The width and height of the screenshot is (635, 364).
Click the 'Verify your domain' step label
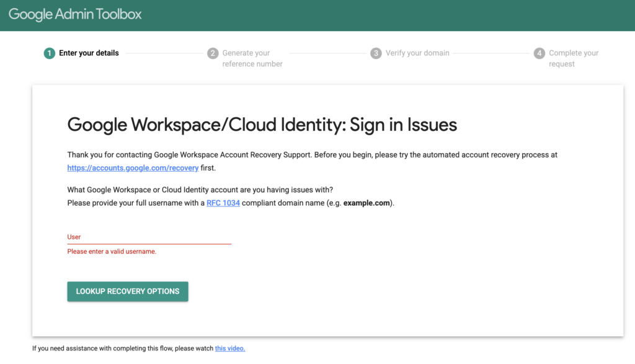pyautogui.click(x=417, y=53)
